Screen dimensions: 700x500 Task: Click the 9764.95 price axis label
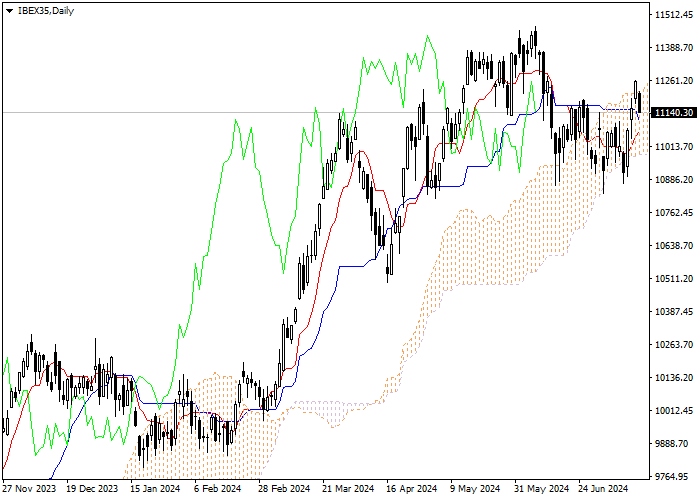(674, 477)
